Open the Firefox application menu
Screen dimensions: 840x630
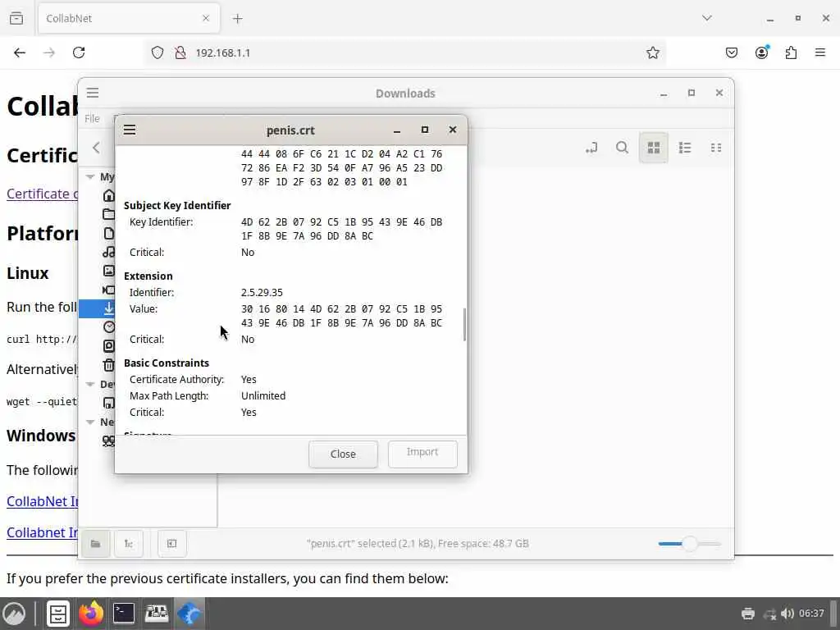click(820, 52)
